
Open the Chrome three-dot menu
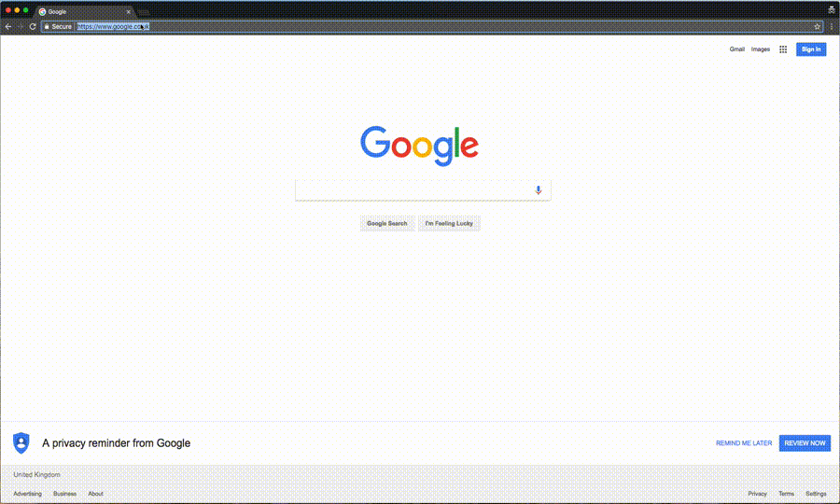point(832,26)
